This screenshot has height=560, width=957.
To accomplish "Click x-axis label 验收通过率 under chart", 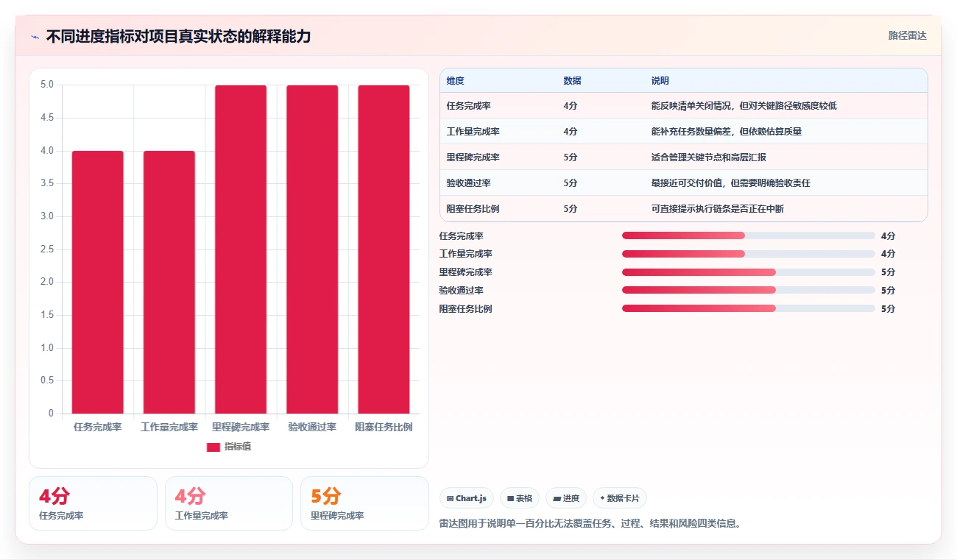I will click(312, 427).
